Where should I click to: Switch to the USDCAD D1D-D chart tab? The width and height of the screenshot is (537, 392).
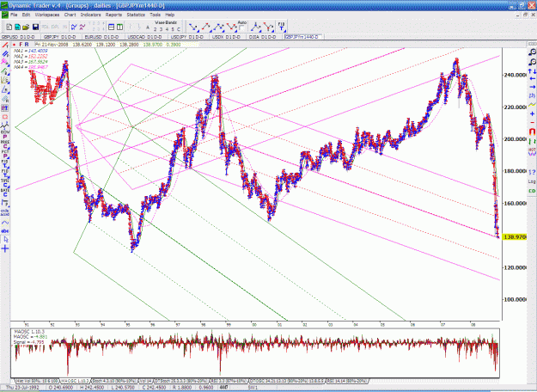(x=146, y=37)
